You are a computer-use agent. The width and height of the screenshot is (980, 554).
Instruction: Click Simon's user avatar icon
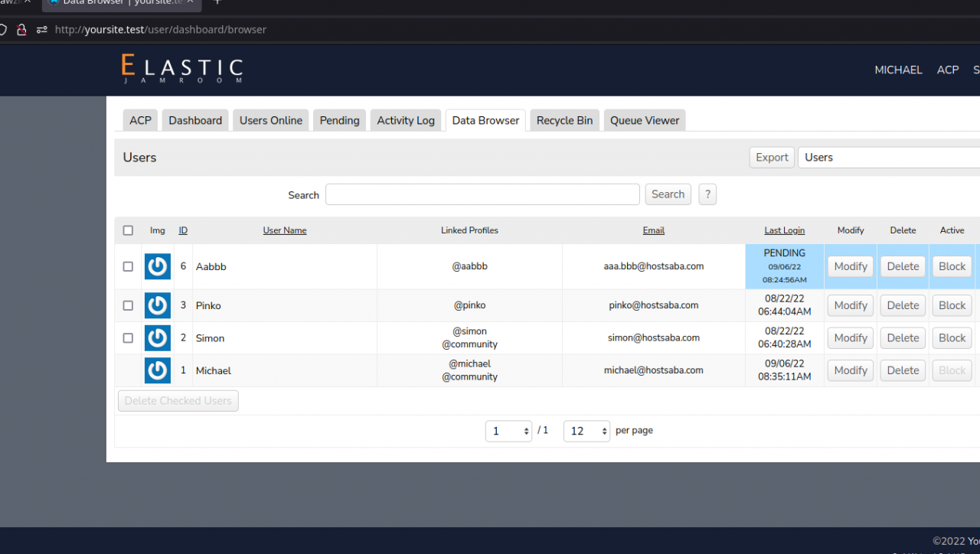click(158, 337)
